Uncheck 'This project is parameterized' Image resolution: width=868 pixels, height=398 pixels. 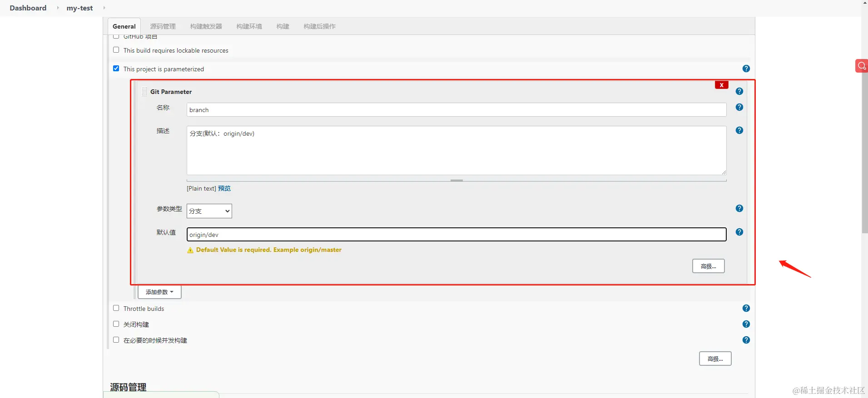click(116, 69)
